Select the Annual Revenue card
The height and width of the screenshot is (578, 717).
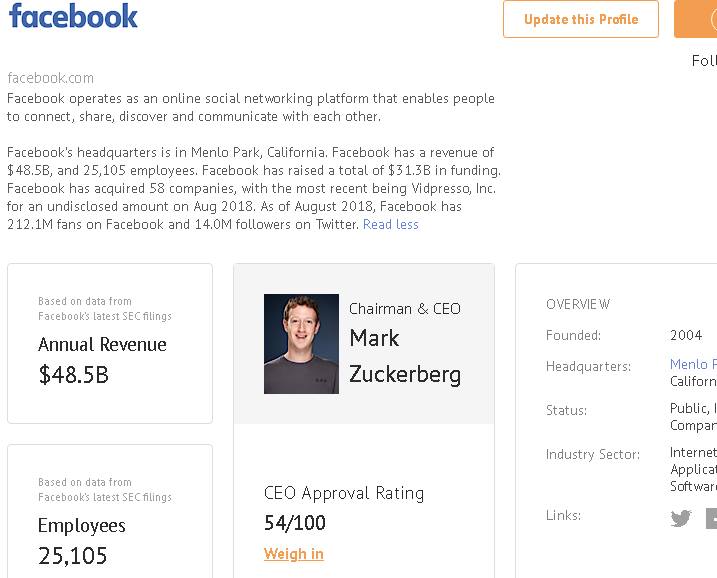point(110,343)
